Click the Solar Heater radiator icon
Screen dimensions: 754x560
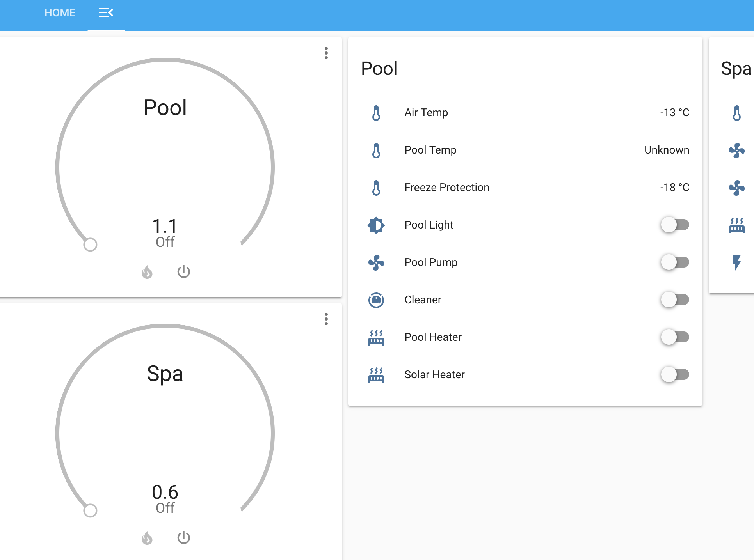click(376, 374)
